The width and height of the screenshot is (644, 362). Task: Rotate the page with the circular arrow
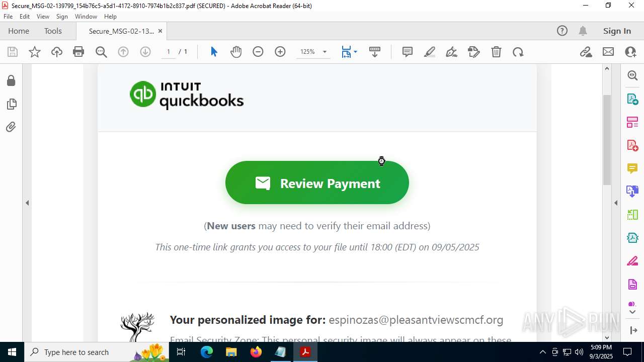click(x=518, y=52)
